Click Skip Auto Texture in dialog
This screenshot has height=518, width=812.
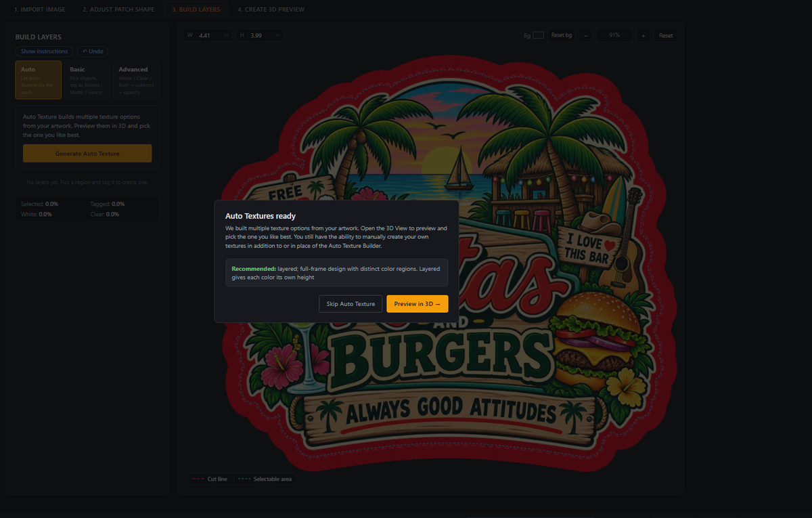point(351,304)
